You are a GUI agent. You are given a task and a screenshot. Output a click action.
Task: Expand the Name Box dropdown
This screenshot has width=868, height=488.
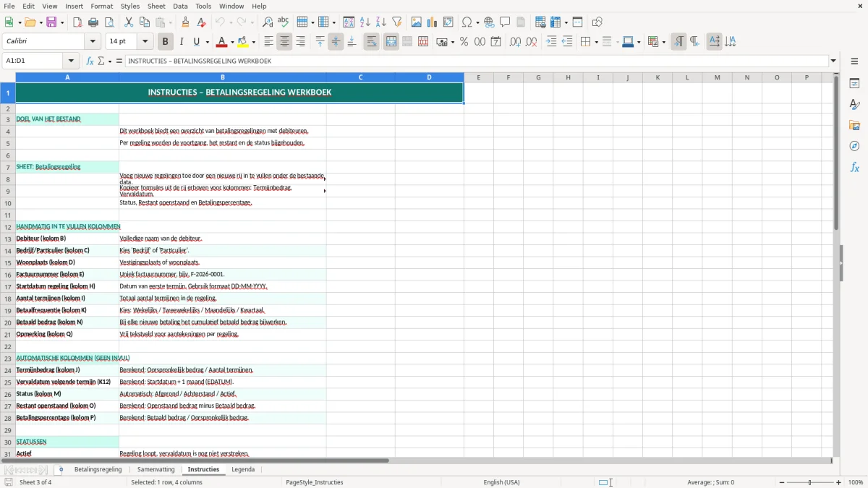[71, 61]
